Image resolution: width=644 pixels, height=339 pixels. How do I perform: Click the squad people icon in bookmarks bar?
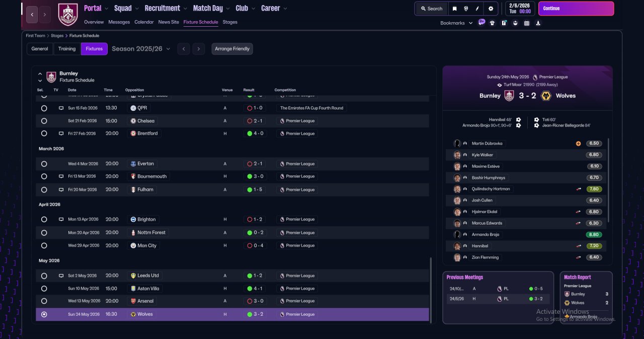coord(515,23)
